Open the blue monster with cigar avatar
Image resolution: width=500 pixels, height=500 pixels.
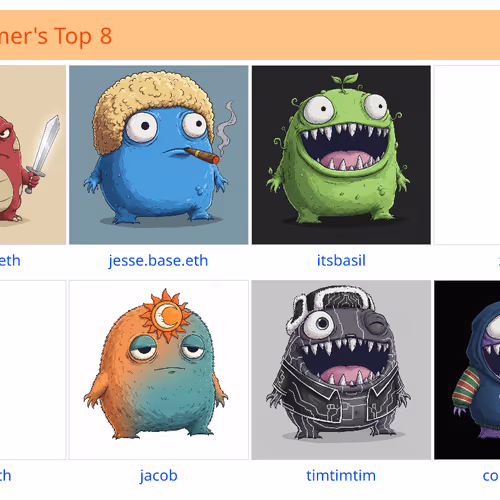pos(159,155)
